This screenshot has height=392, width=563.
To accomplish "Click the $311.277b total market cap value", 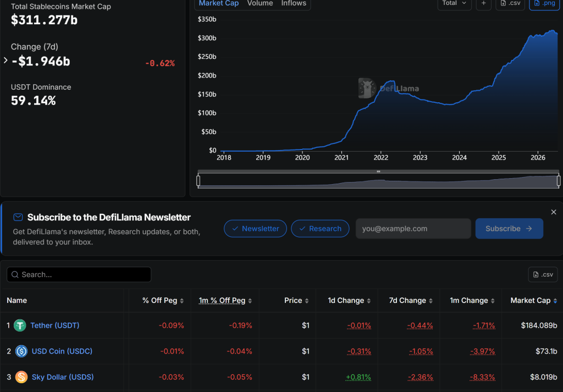I will [x=44, y=20].
